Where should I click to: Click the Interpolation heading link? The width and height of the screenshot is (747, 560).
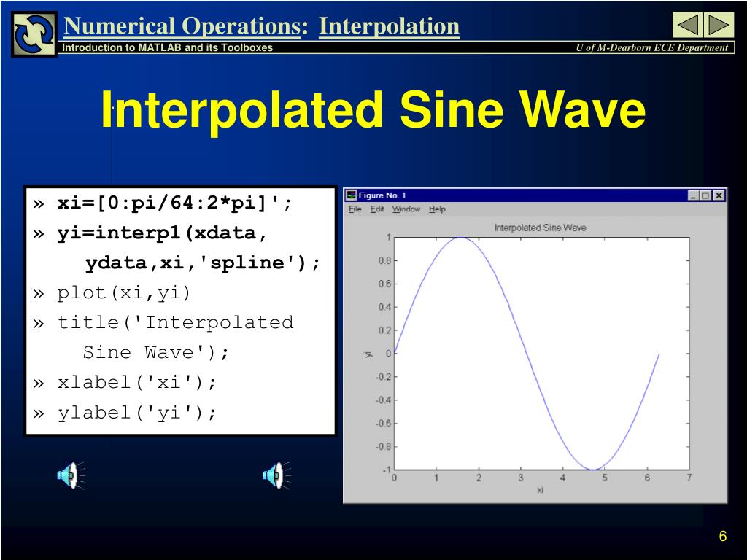[x=389, y=26]
